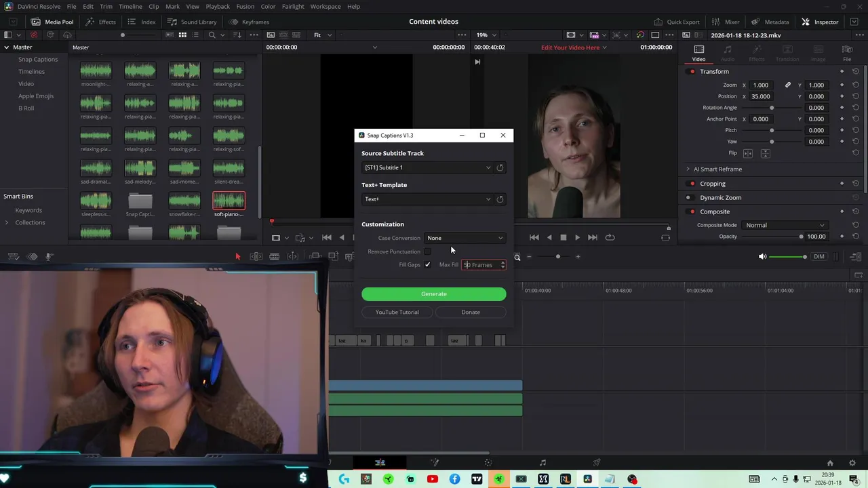
Task: Open Source Subtitle Track dropdown
Action: 427,167
